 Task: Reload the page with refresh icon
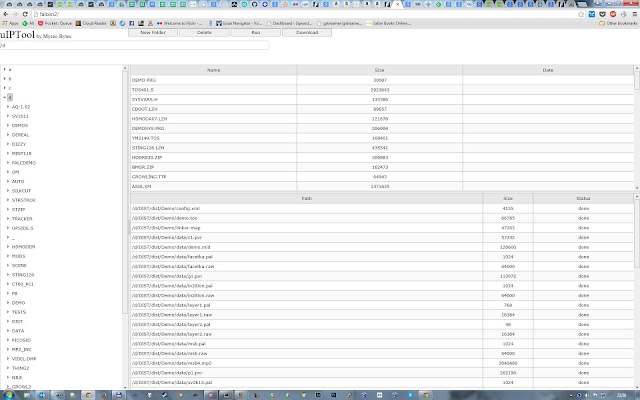tap(25, 14)
